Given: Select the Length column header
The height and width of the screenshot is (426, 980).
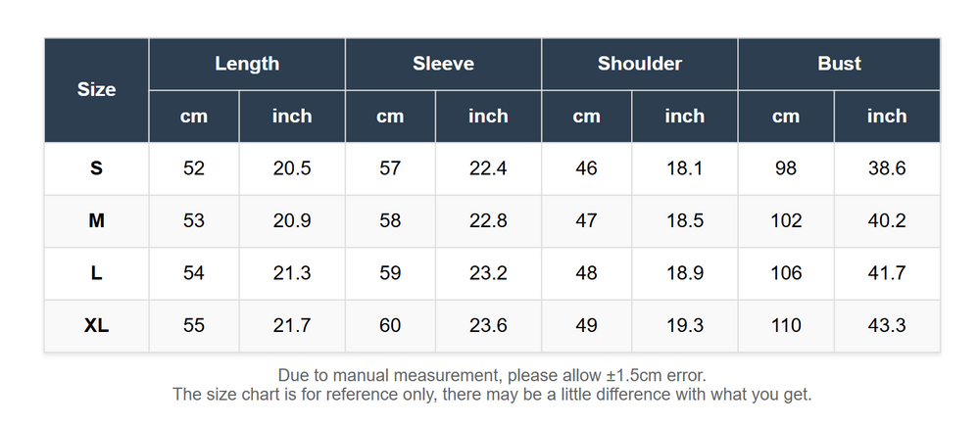Looking at the screenshot, I should 247,64.
